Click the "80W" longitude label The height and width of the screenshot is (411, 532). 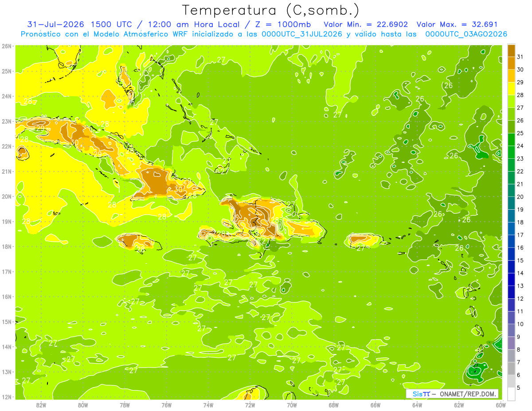83,405
